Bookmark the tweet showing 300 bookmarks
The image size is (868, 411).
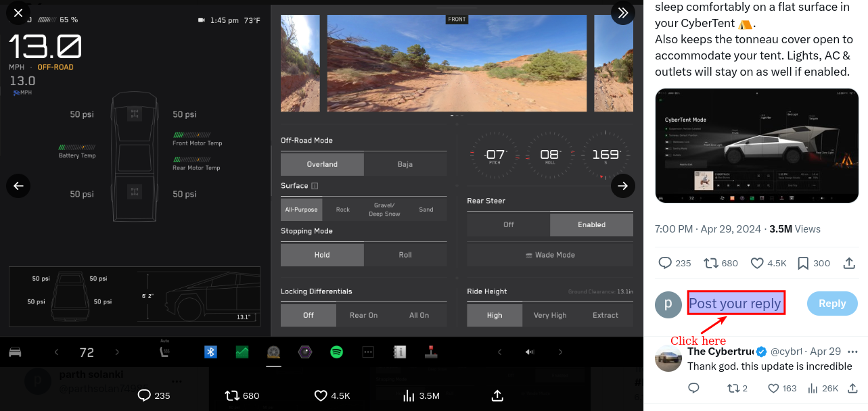point(802,264)
